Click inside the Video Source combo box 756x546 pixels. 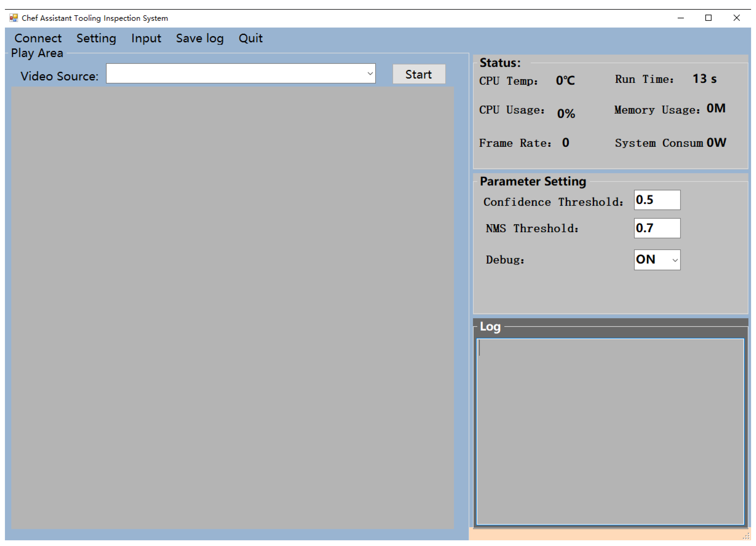[233, 74]
